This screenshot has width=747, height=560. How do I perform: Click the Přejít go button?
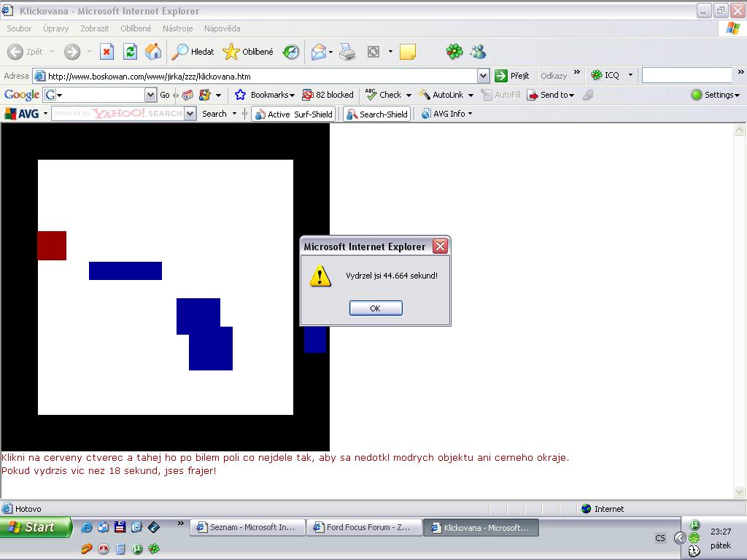[512, 76]
